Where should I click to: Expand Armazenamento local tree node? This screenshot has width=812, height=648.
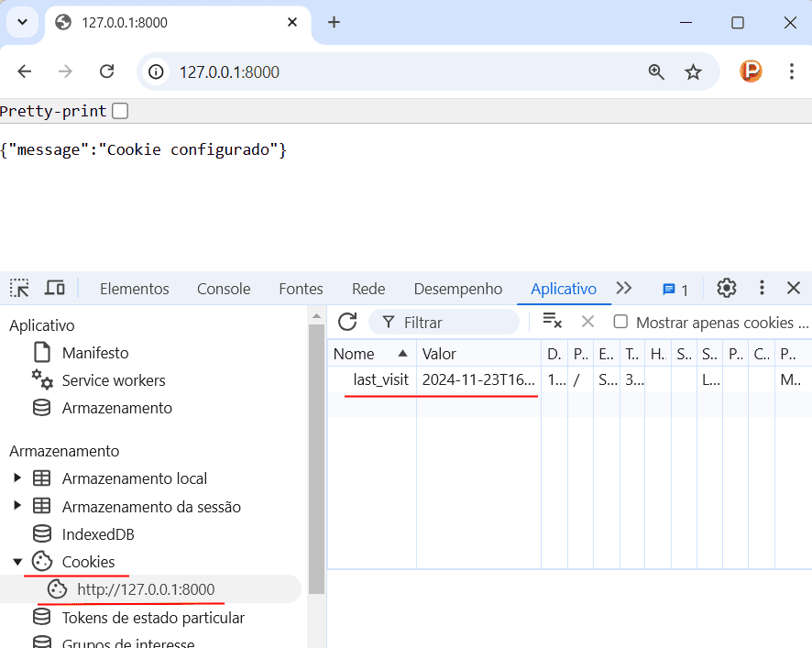pos(17,478)
